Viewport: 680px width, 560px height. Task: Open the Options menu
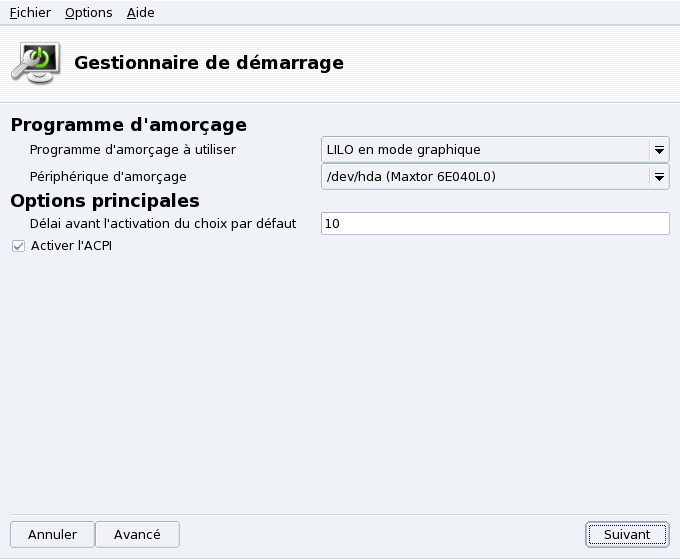(x=88, y=13)
